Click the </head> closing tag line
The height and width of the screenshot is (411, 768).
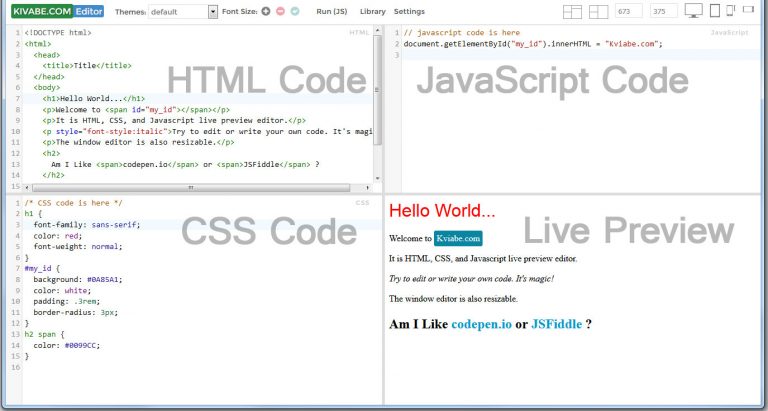(48, 76)
